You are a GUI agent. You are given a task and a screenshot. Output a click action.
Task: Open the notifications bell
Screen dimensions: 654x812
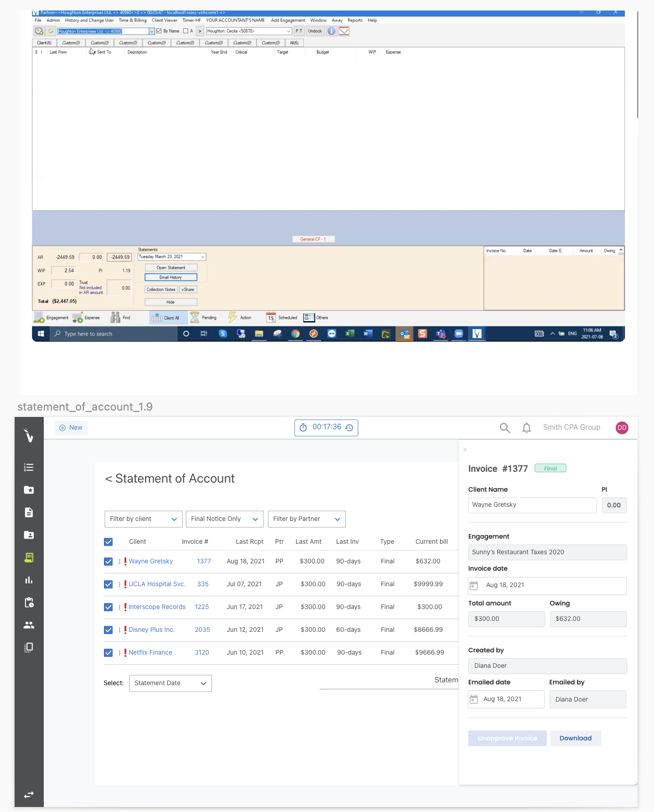point(526,428)
